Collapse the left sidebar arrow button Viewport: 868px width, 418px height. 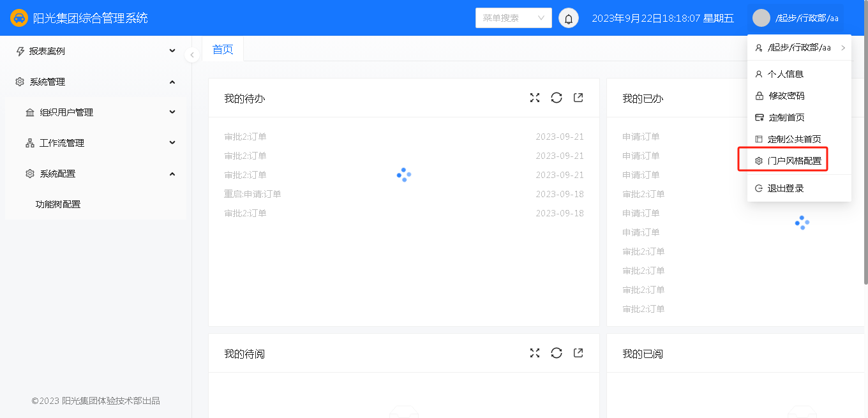click(x=192, y=55)
